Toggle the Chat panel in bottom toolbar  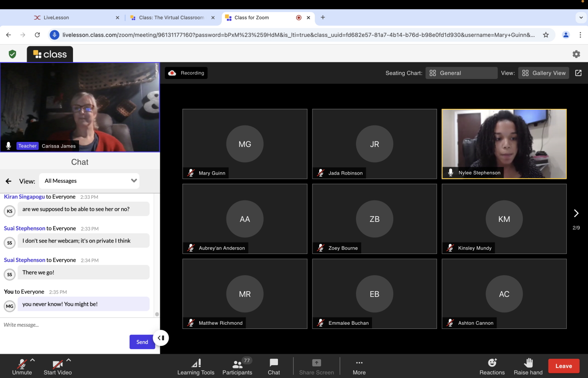click(x=274, y=367)
